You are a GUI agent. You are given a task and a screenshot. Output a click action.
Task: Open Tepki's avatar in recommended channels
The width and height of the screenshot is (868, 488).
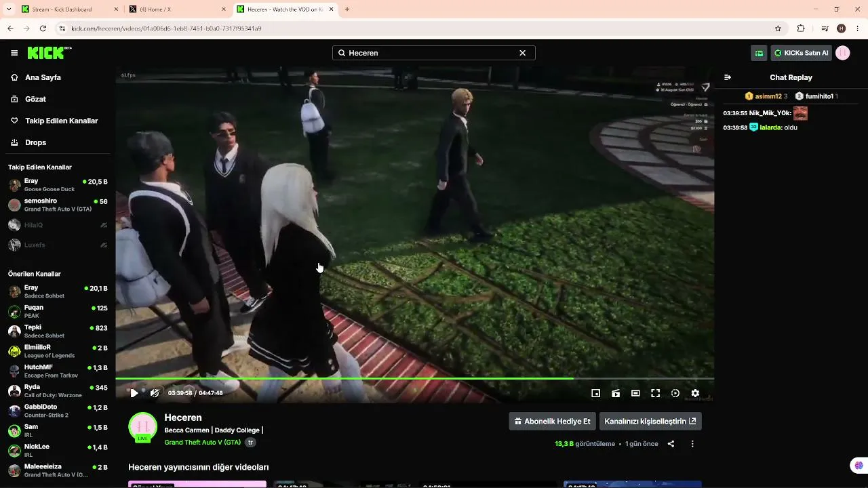tap(14, 331)
